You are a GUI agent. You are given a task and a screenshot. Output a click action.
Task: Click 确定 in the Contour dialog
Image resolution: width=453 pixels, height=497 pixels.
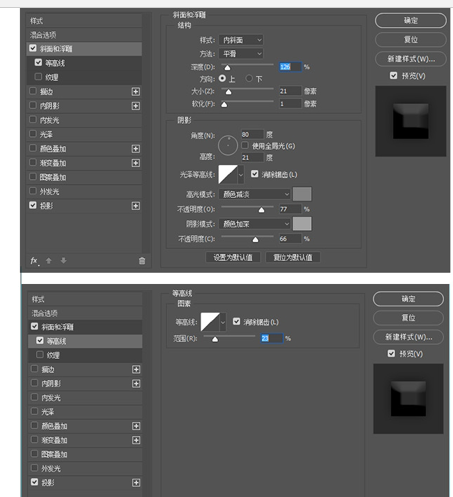408,299
